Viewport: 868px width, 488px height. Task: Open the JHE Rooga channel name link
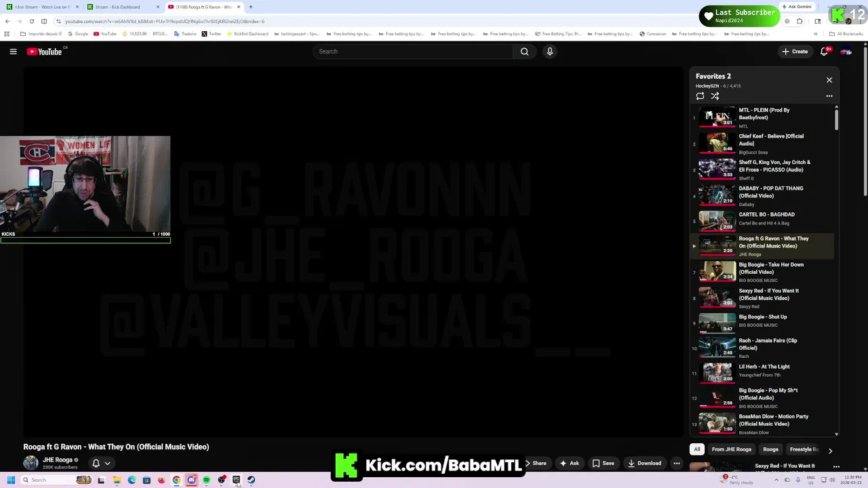coord(58,460)
